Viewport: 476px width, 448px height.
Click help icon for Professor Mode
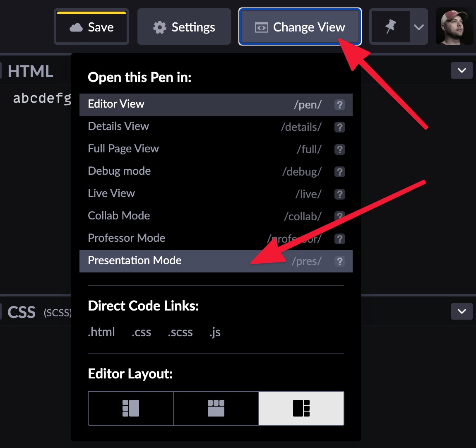click(x=340, y=239)
